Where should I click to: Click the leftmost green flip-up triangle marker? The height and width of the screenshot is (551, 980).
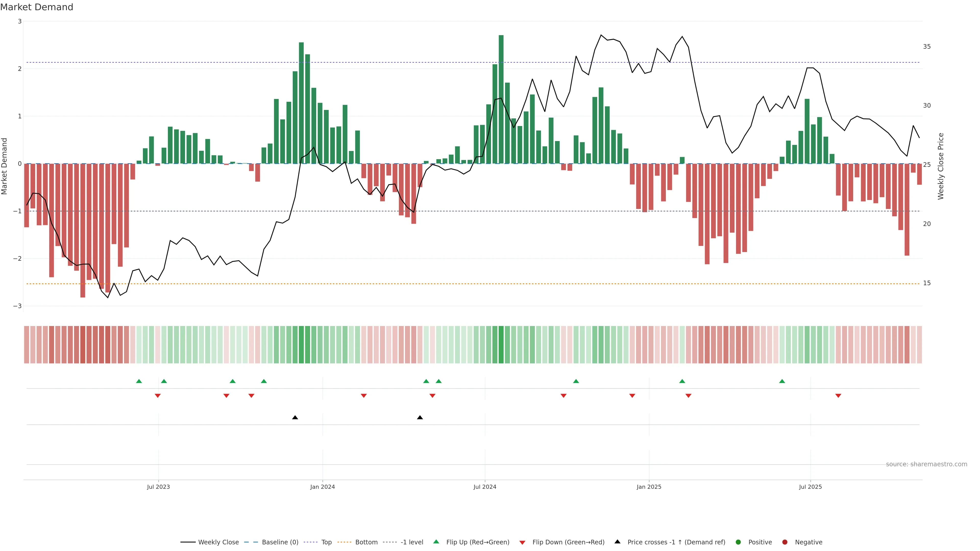tap(139, 381)
